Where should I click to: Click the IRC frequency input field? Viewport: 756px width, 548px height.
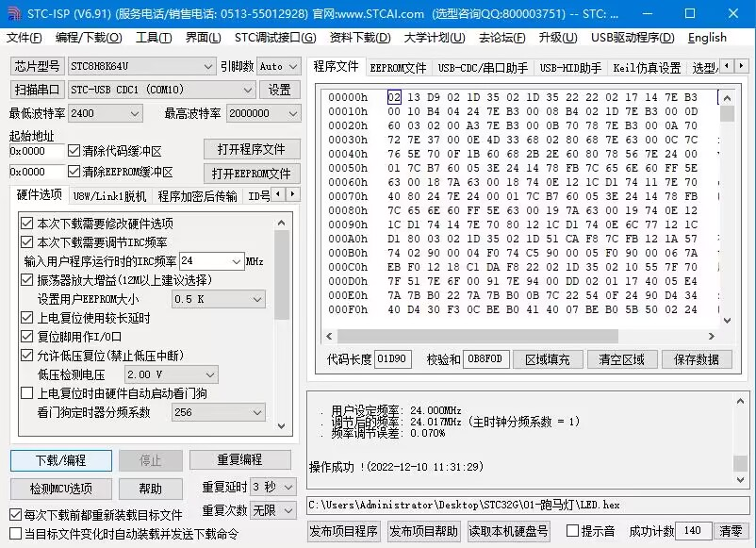210,261
